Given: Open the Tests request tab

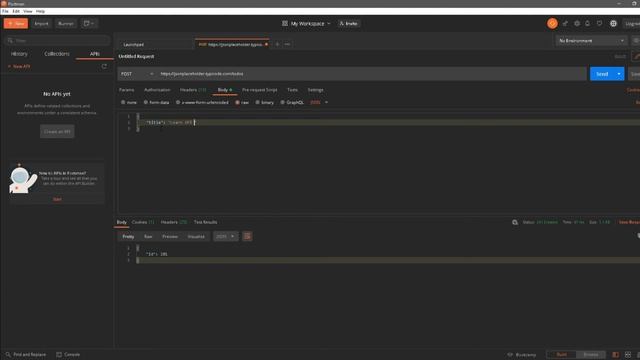Looking at the screenshot, I should click(x=292, y=90).
